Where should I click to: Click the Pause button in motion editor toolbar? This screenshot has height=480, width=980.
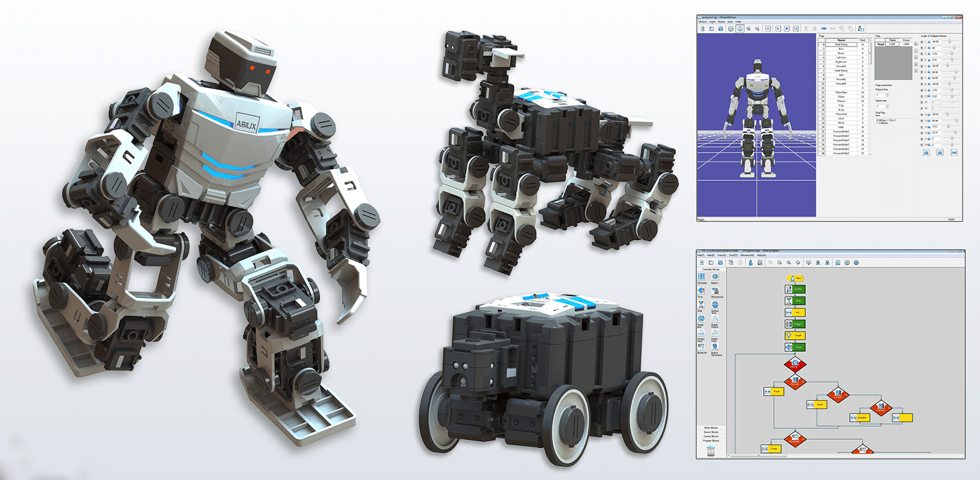(x=795, y=29)
